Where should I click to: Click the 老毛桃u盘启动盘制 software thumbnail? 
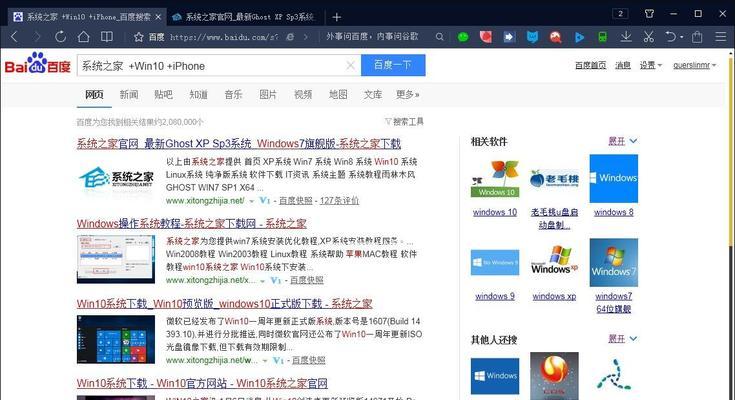tap(555, 179)
